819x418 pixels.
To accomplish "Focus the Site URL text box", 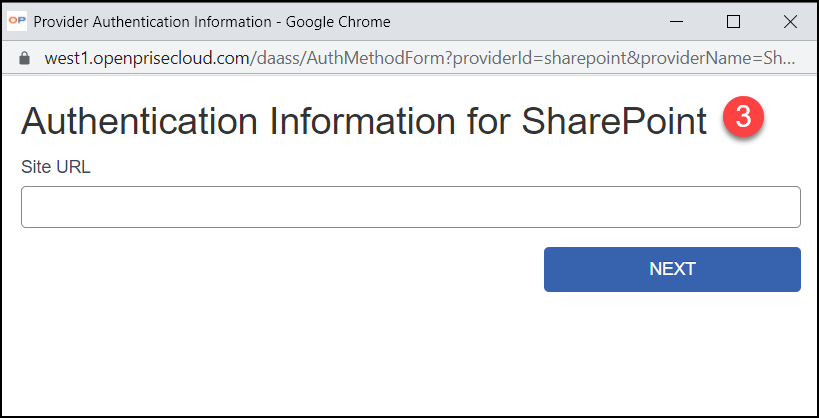I will (411, 207).
